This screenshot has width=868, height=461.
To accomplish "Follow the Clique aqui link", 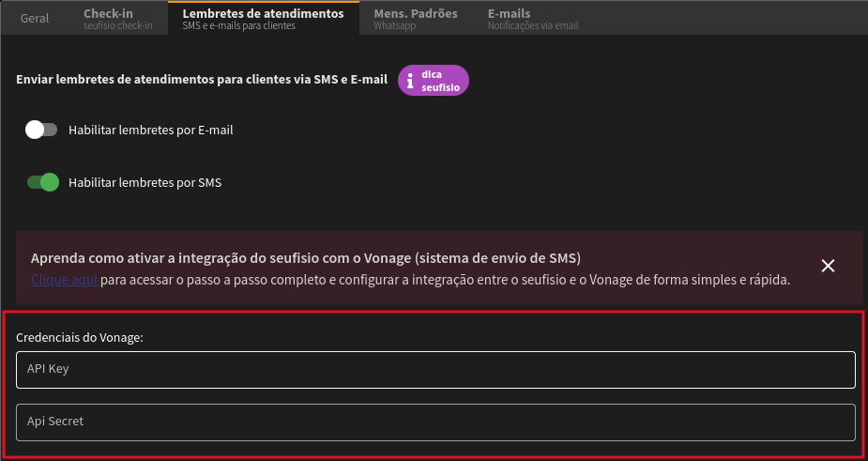I will [65, 280].
